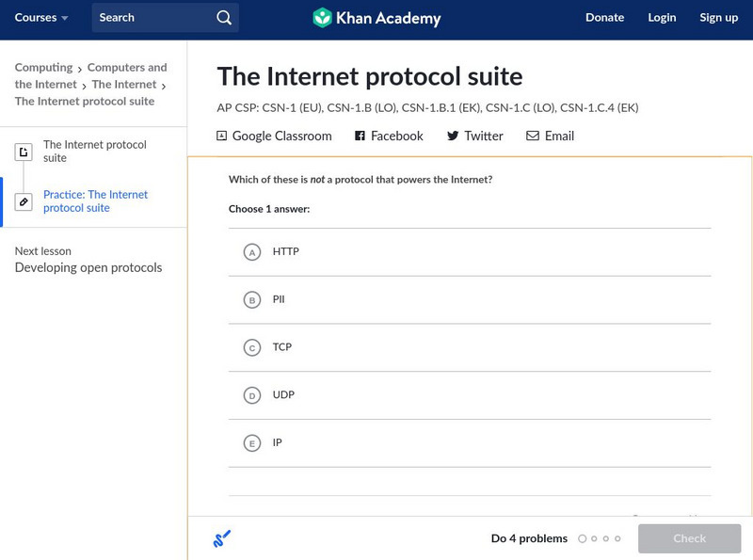
Task: Open the Practice: The Internet protocol suite item
Action: (95, 201)
